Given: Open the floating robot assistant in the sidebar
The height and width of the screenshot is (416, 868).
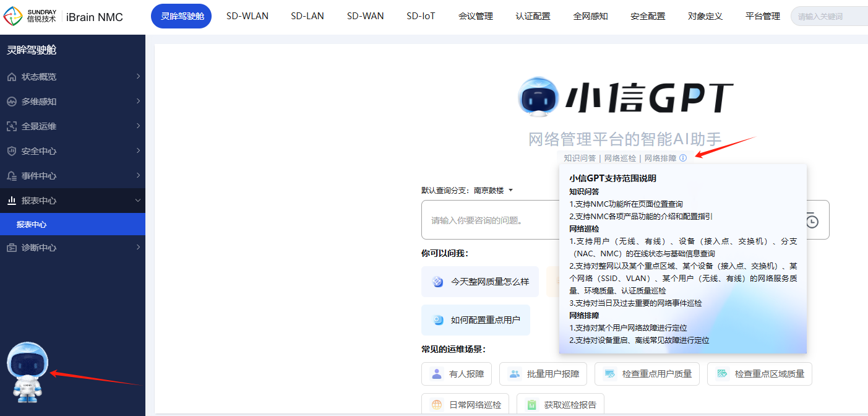Looking at the screenshot, I should (27, 371).
